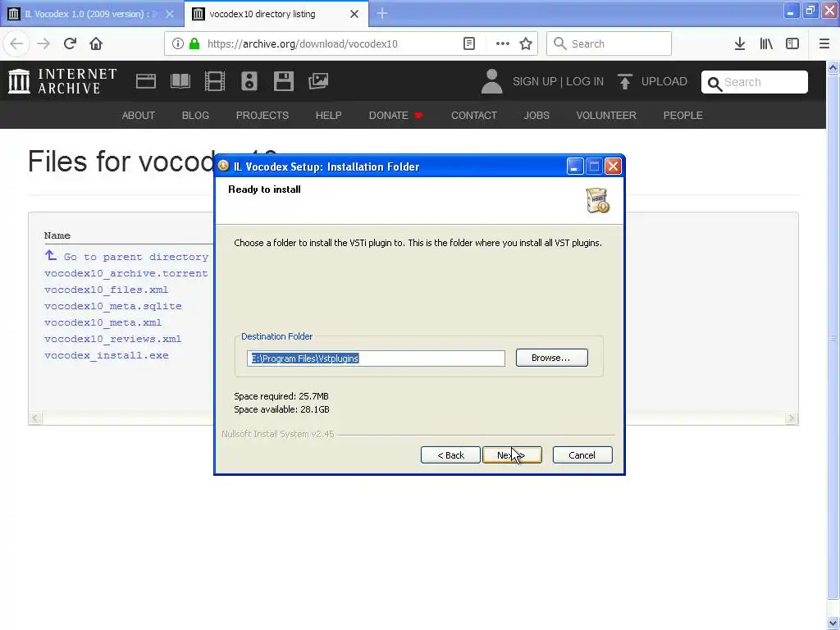Open Internet Archive web section icon
The height and width of the screenshot is (630, 840).
click(x=146, y=81)
